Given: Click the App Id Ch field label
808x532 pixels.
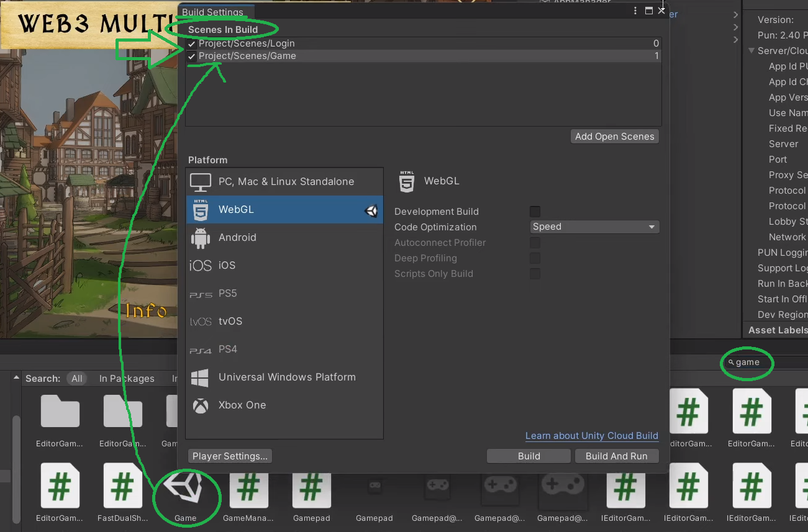Looking at the screenshot, I should point(788,82).
